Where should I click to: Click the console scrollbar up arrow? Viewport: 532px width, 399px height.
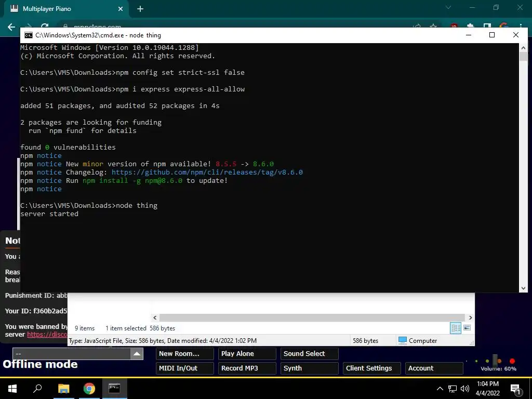(523, 47)
